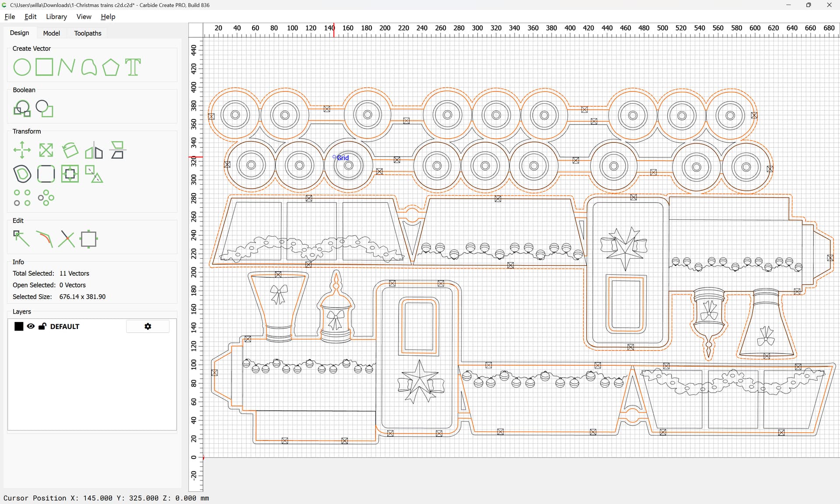
Task: Open the View menu
Action: click(84, 17)
